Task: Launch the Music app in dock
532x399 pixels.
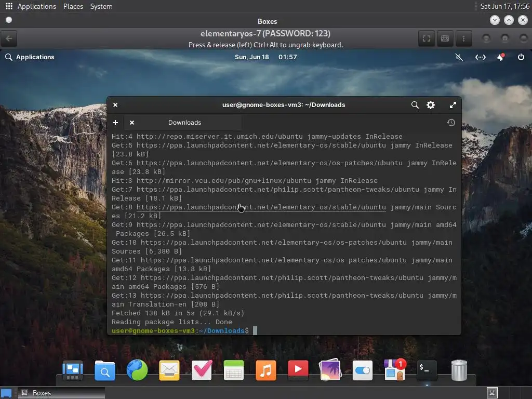Action: click(x=266, y=370)
